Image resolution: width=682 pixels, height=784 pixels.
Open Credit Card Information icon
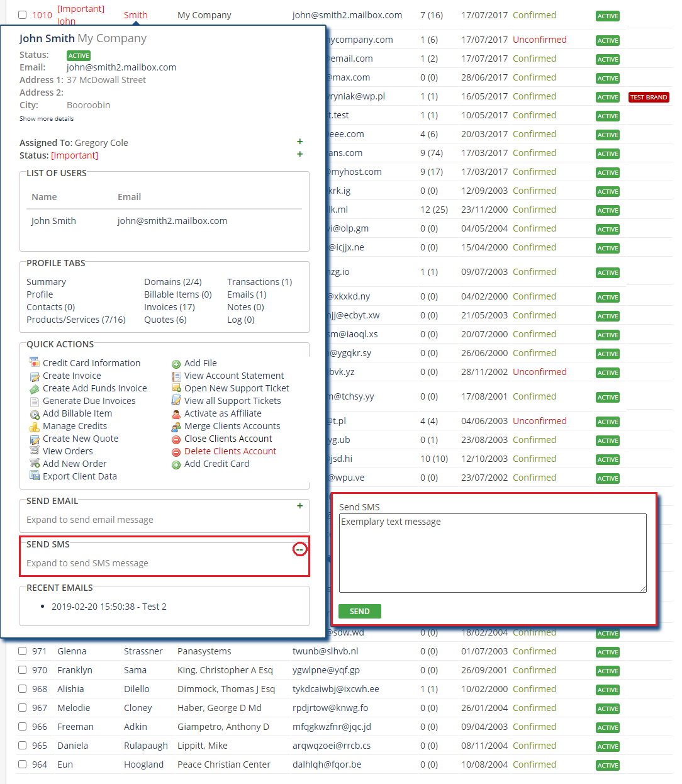click(35, 362)
